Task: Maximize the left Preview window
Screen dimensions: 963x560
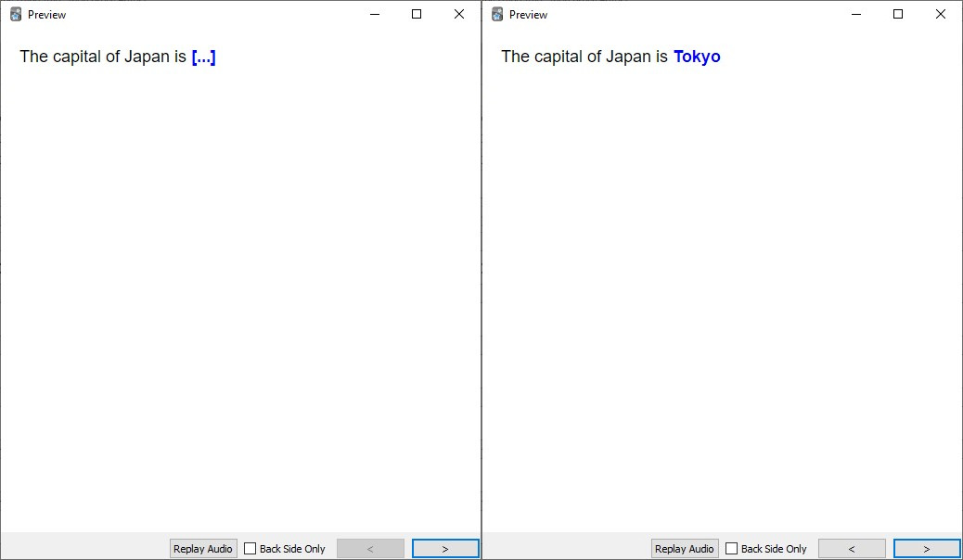Action: [x=417, y=14]
